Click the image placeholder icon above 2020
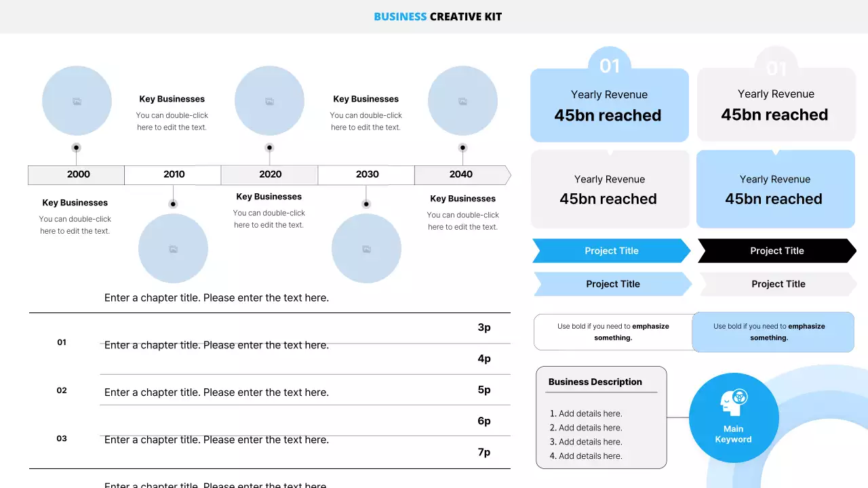Image resolution: width=868 pixels, height=488 pixels. (x=269, y=102)
